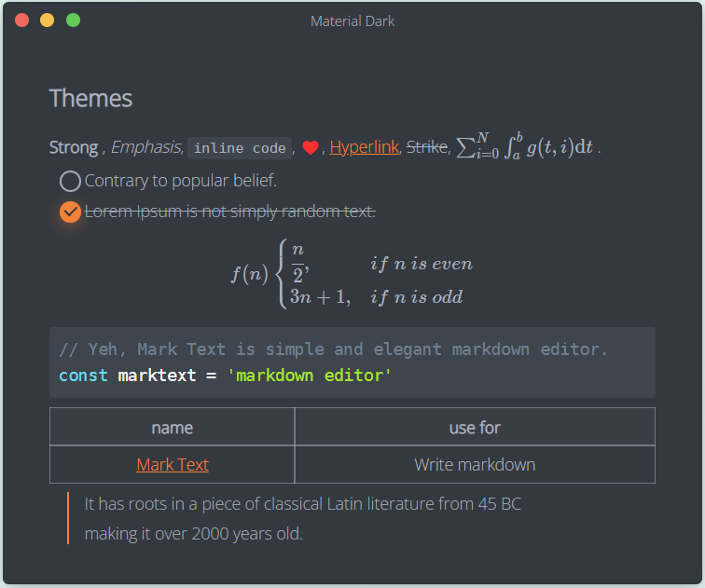Close the window with red button
The image size is (705, 588).
[22, 21]
